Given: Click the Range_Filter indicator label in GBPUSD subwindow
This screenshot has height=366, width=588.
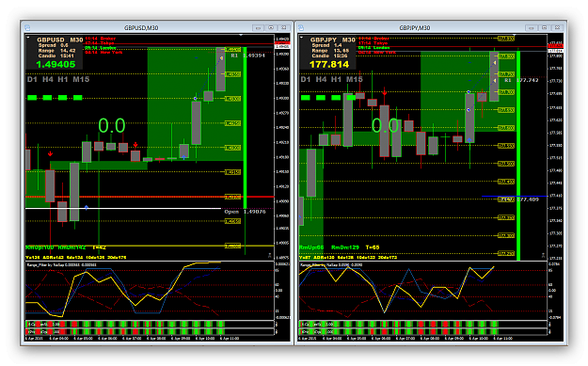Looking at the screenshot, I should 61,264.
